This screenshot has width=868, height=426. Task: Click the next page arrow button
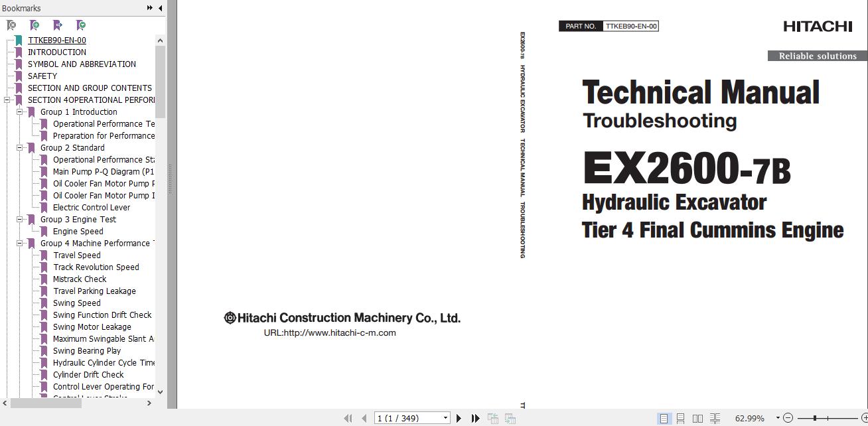459,418
